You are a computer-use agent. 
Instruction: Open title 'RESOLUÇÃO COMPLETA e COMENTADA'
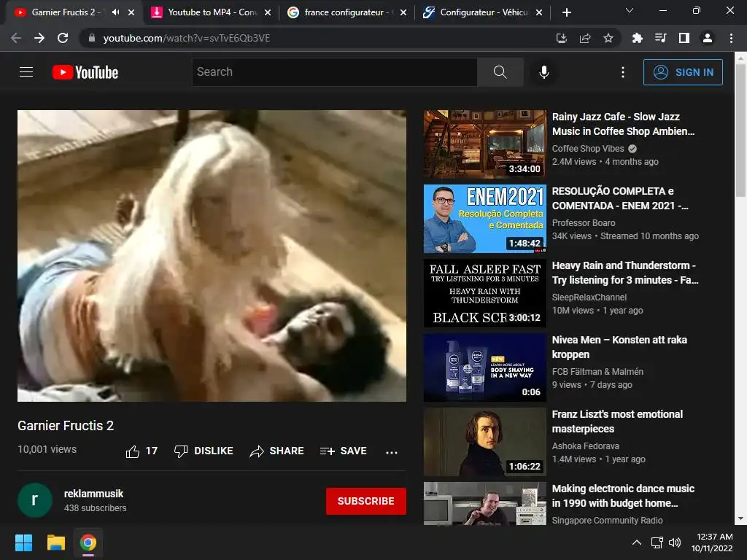point(620,198)
